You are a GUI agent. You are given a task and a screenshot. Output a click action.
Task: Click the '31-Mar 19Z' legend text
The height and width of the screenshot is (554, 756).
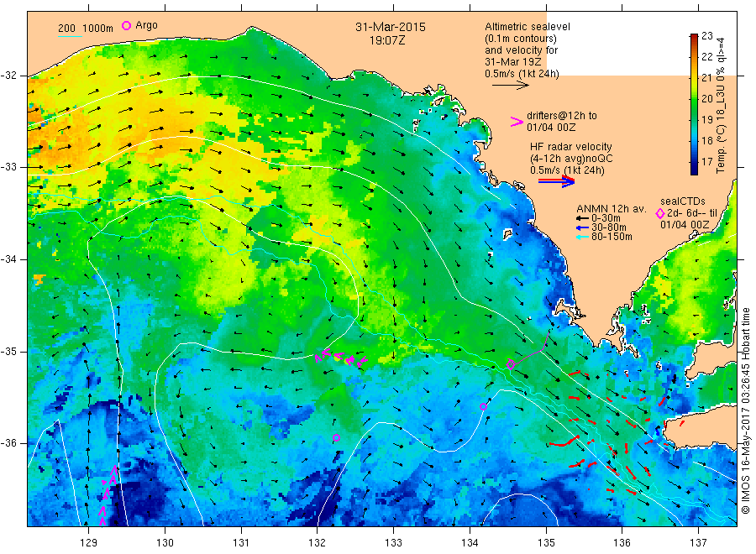pyautogui.click(x=513, y=62)
